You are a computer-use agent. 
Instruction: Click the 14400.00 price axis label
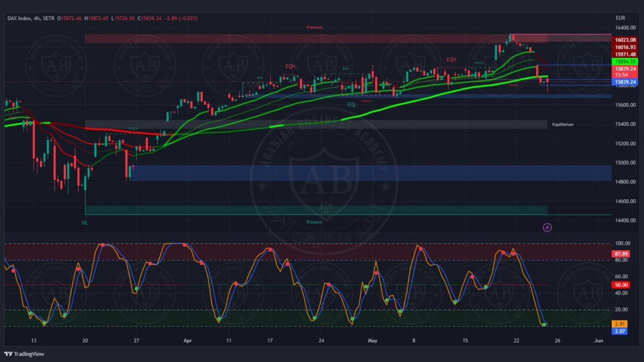click(x=625, y=220)
